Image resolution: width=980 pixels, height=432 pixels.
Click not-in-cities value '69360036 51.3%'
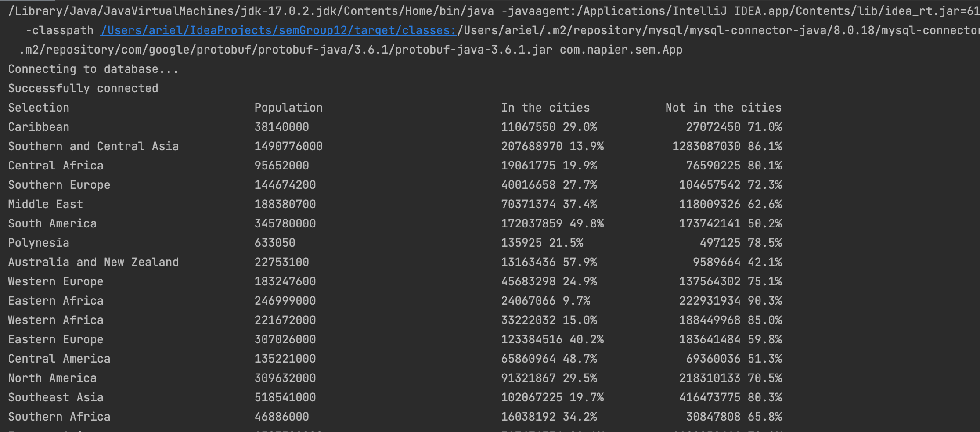[x=734, y=359]
